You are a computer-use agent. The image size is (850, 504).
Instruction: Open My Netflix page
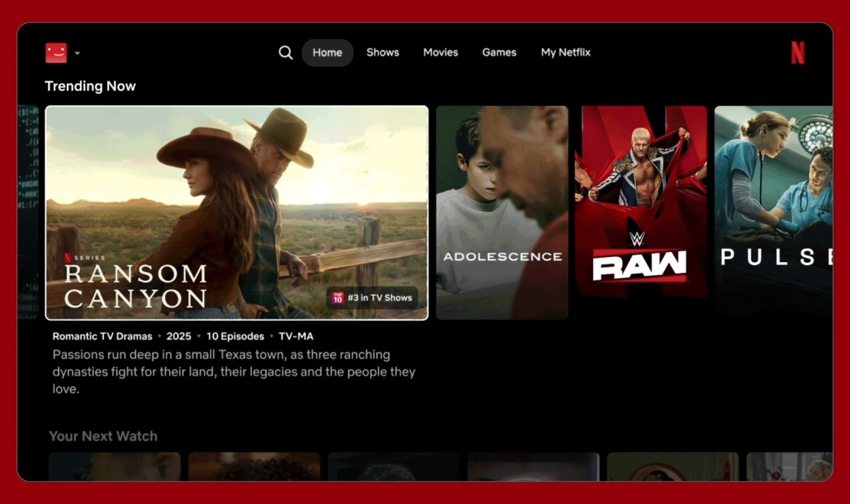coord(566,53)
